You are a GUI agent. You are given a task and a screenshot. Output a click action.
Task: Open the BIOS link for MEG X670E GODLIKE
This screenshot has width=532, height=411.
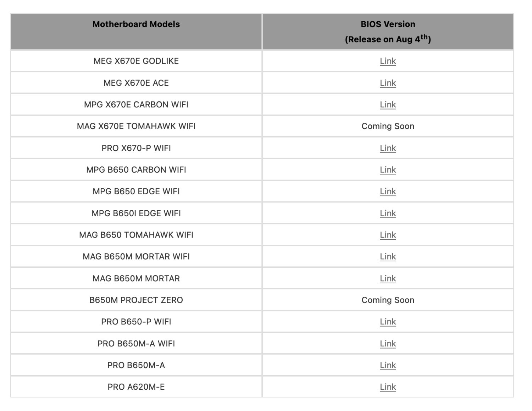[x=388, y=61]
